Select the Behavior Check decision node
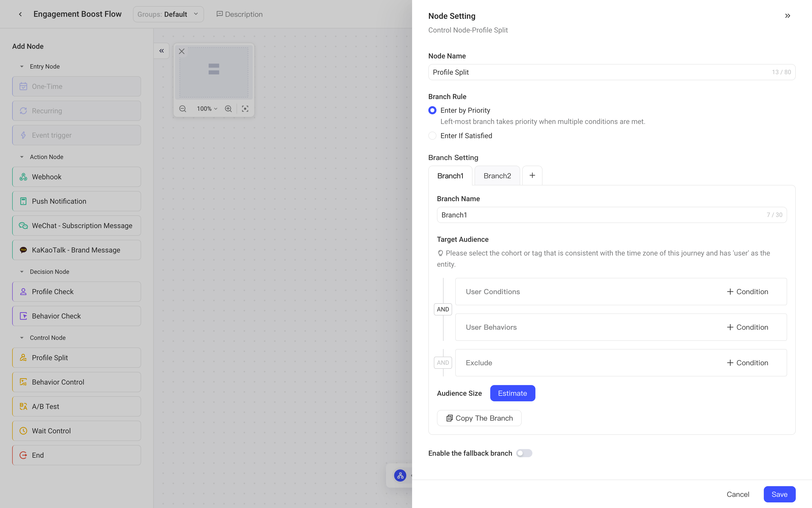812x508 pixels. [76, 316]
